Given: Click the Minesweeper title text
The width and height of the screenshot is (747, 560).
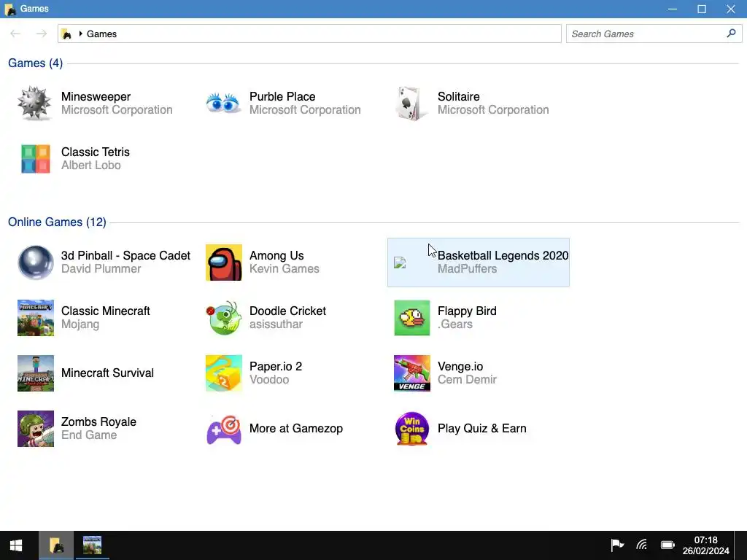Looking at the screenshot, I should tap(96, 97).
